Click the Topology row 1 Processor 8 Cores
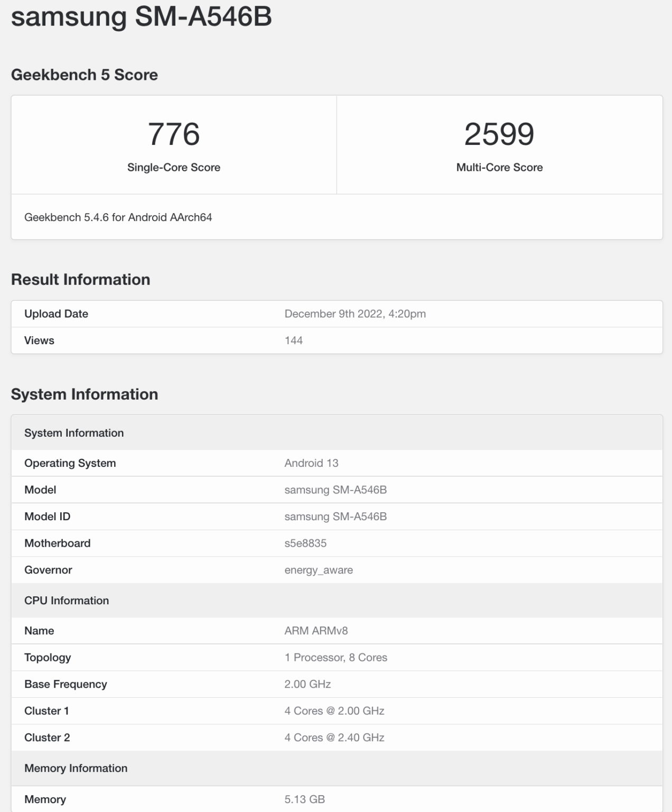Image resolution: width=672 pixels, height=812 pixels. pyautogui.click(x=334, y=657)
